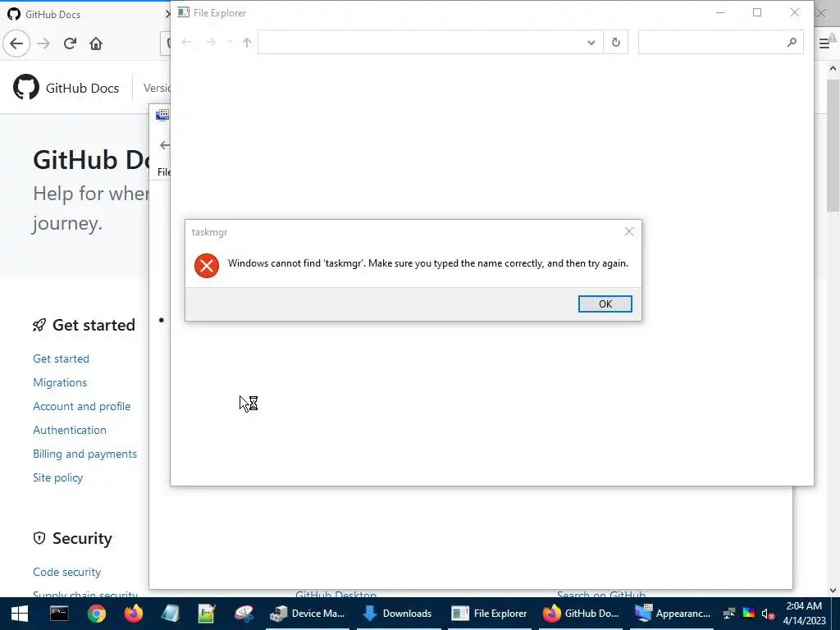This screenshot has height=630, width=840.
Task: Open the Get started link
Action: point(61,358)
